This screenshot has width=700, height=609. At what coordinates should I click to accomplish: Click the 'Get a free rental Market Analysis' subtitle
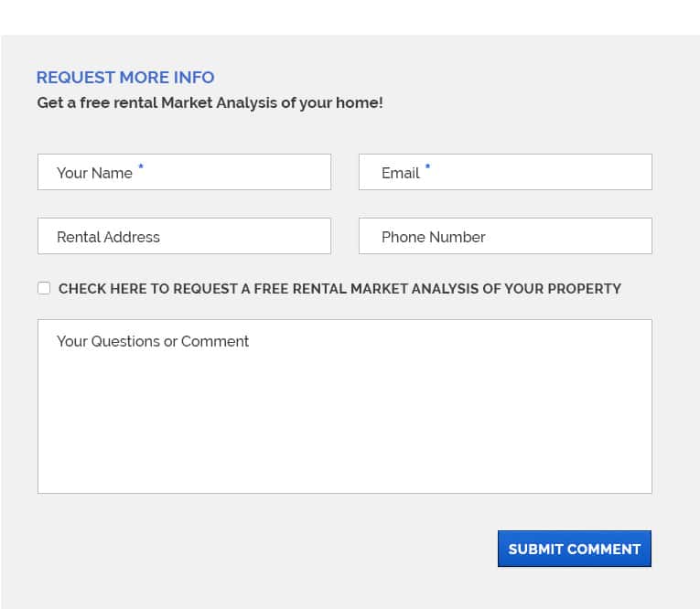[x=210, y=103]
